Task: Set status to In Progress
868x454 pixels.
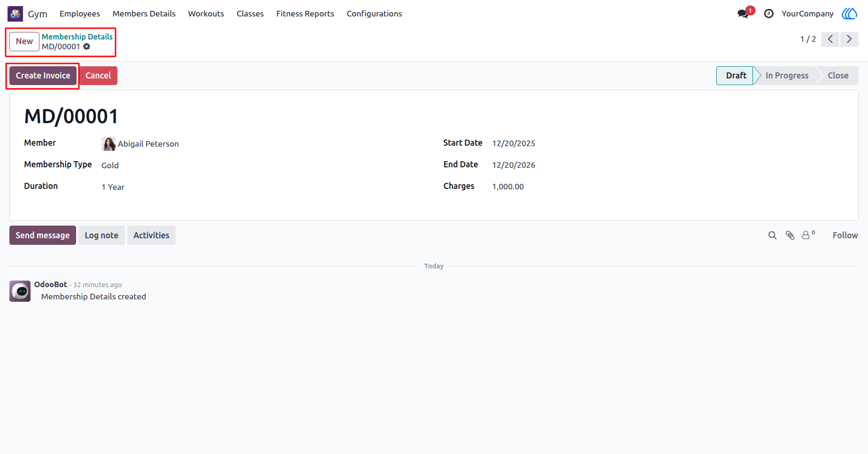Action: 787,76
